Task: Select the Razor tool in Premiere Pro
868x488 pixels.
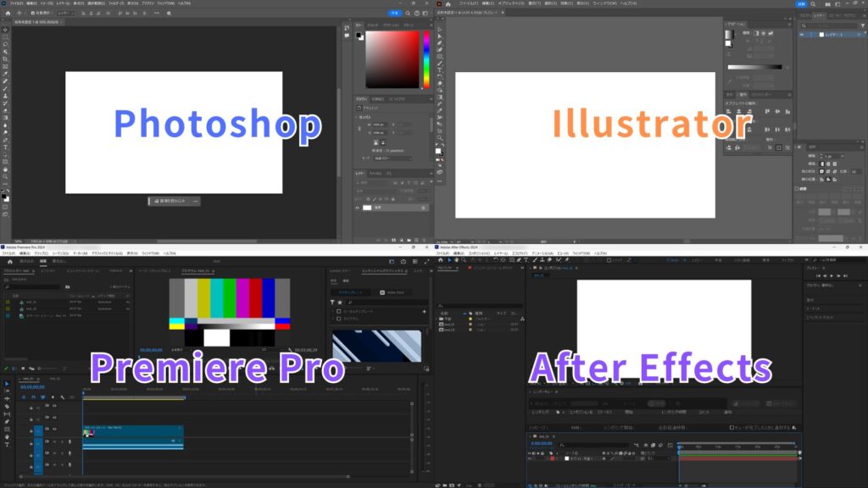Action: pos(7,406)
